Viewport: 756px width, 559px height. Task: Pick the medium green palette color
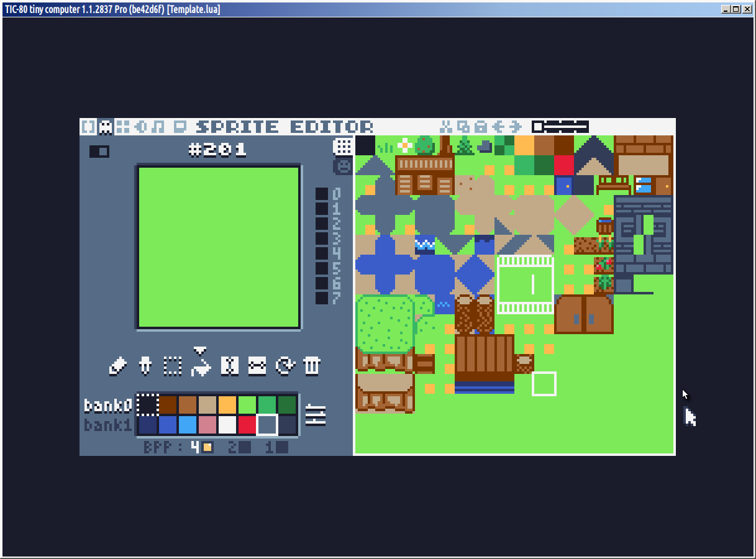[x=267, y=405]
